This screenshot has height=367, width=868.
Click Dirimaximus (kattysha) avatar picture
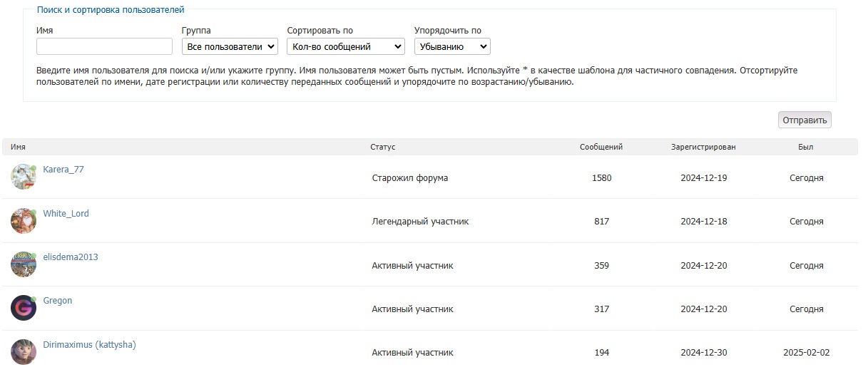(x=23, y=351)
